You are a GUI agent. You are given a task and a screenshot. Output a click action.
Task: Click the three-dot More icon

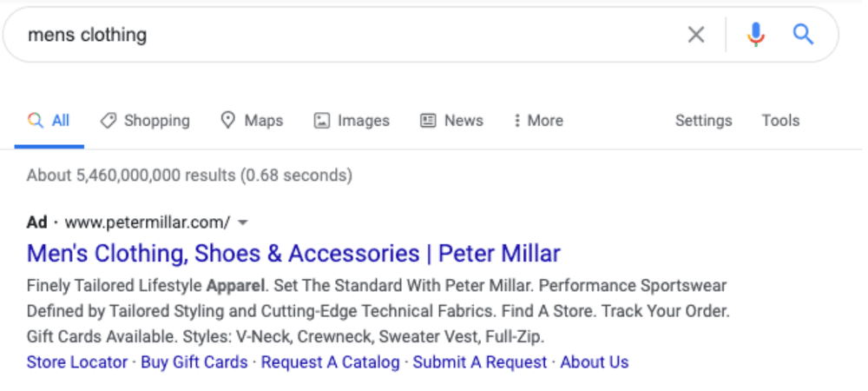pyautogui.click(x=517, y=120)
